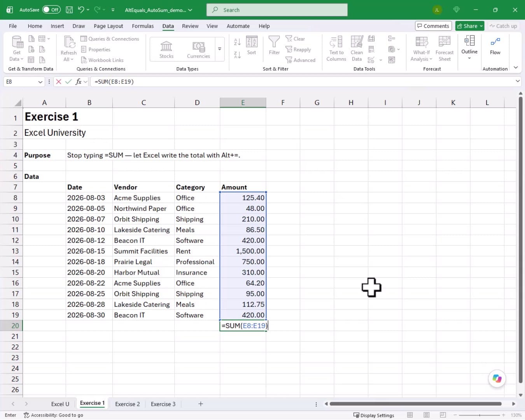Open the custom Sort dialog

252,46
